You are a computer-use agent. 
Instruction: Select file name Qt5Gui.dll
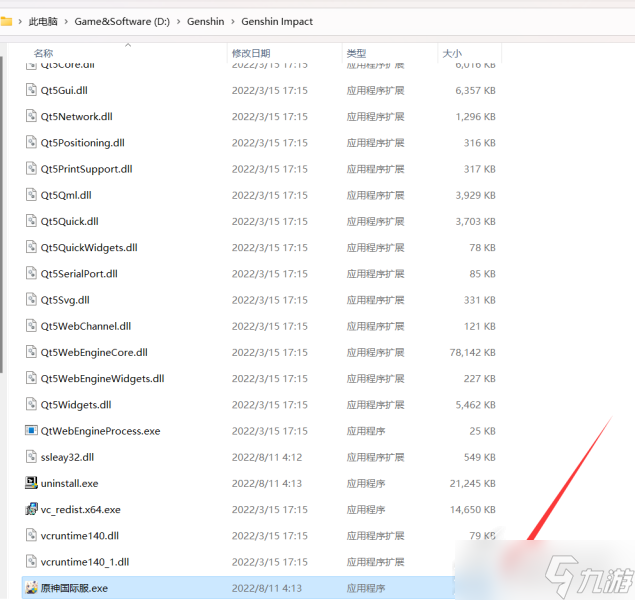tap(64, 90)
